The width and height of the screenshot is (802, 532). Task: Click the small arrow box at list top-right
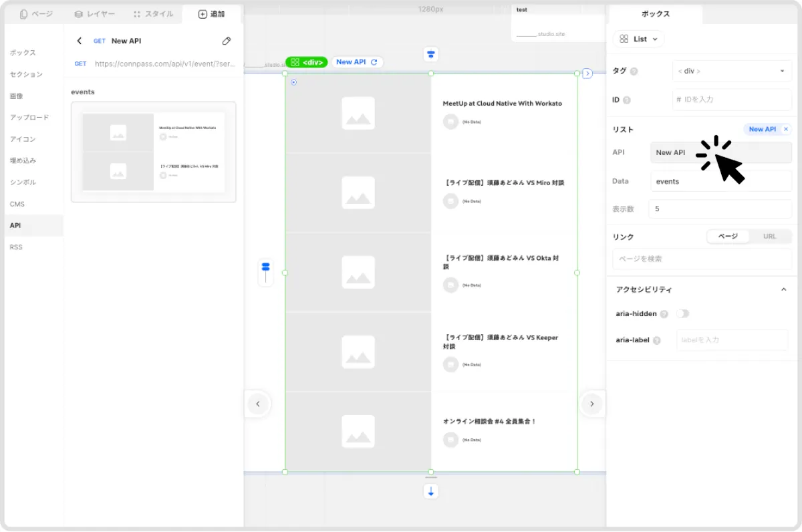587,74
